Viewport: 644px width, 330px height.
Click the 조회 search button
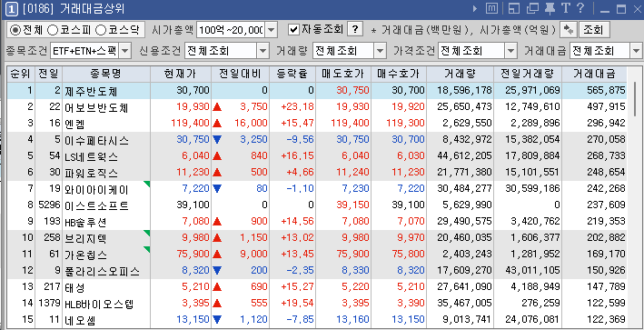(x=594, y=30)
